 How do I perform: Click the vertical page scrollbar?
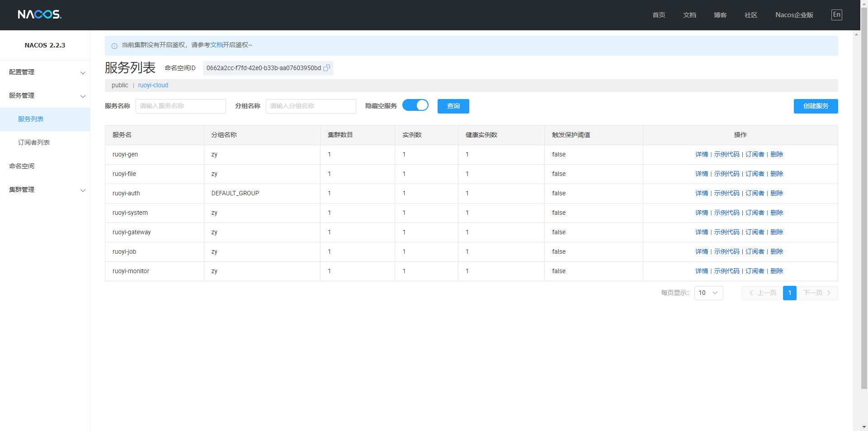863,199
